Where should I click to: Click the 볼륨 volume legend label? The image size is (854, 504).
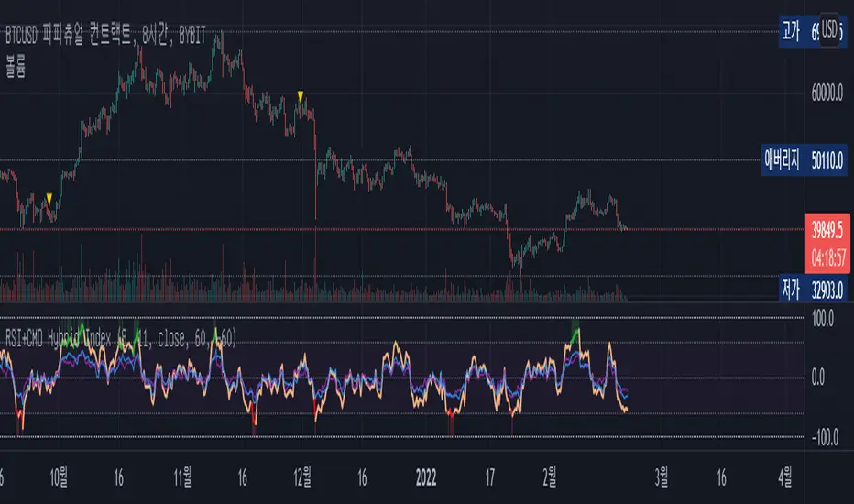(x=16, y=67)
